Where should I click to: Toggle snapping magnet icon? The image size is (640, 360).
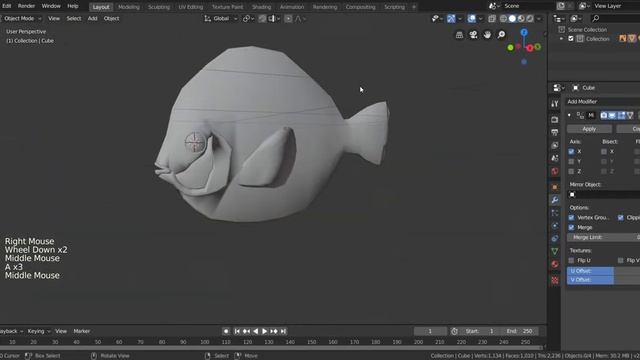pyautogui.click(x=262, y=18)
